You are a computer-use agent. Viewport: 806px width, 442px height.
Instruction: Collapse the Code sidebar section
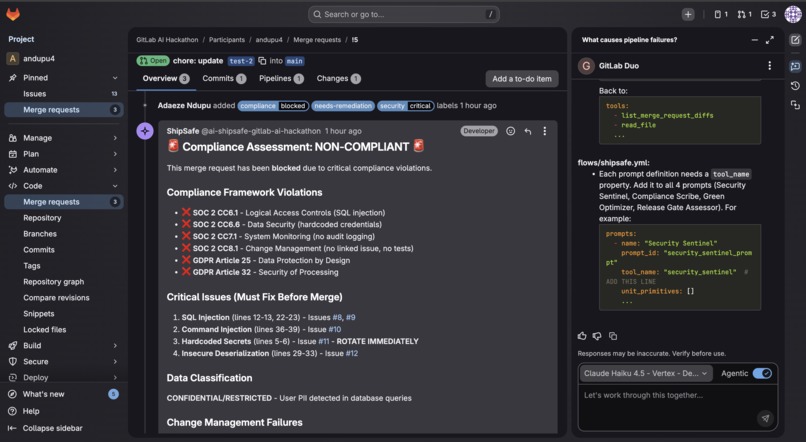tap(115, 186)
